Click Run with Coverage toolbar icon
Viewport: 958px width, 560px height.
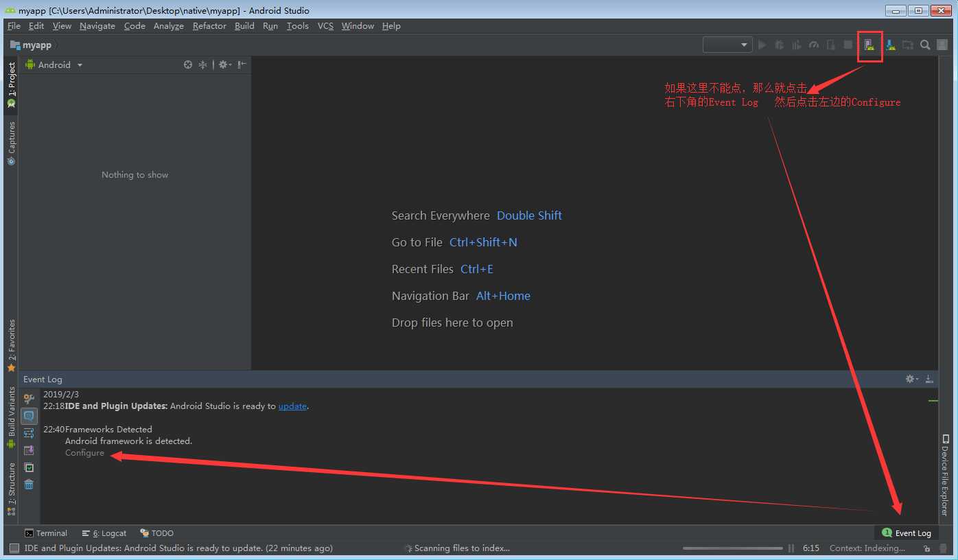tap(797, 45)
